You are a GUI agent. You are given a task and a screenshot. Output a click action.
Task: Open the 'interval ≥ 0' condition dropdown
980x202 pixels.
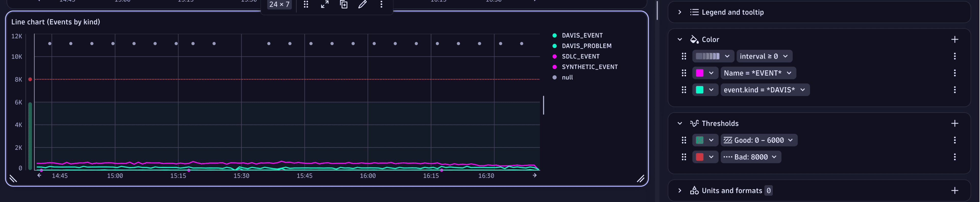coord(764,56)
